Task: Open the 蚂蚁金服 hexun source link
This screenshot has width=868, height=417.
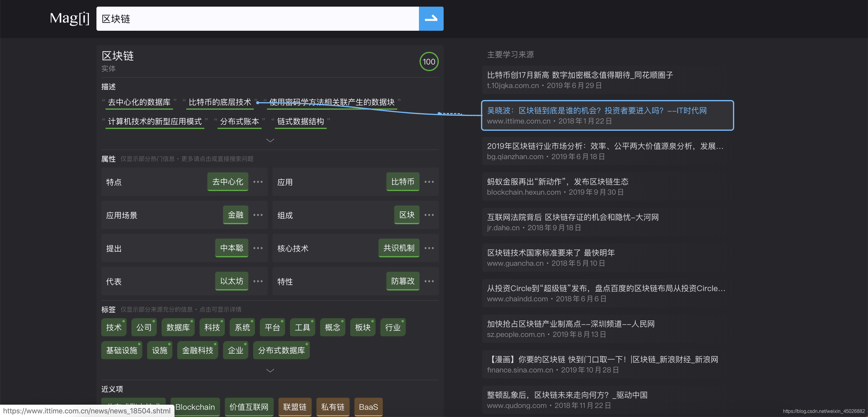Action: click(557, 182)
